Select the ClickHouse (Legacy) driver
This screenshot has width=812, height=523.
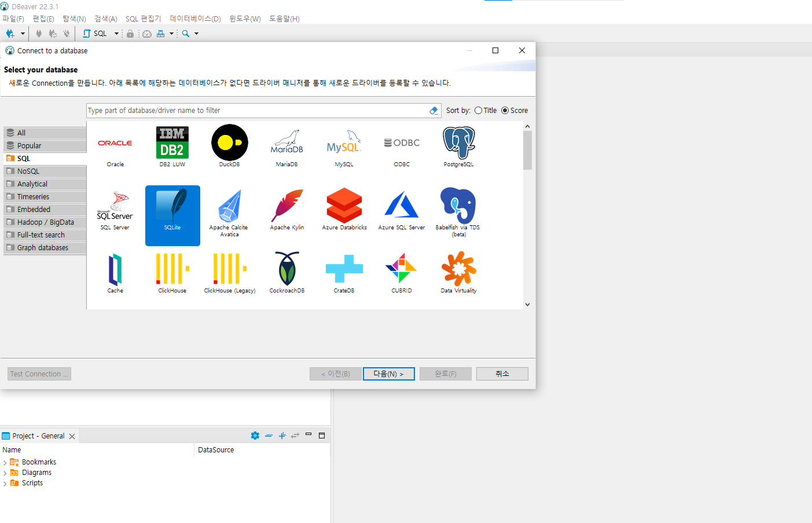click(230, 273)
